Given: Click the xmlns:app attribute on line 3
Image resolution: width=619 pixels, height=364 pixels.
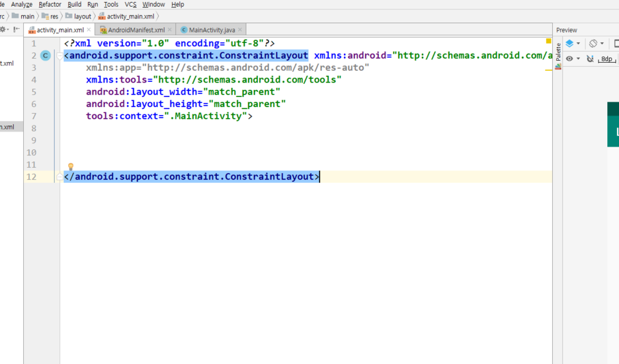Looking at the screenshot, I should point(227,67).
